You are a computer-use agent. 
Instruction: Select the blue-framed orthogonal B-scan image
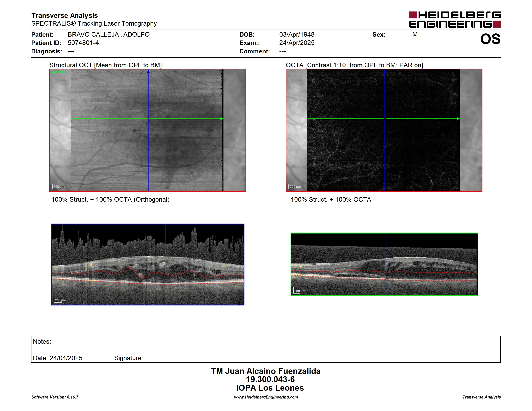pos(148,264)
